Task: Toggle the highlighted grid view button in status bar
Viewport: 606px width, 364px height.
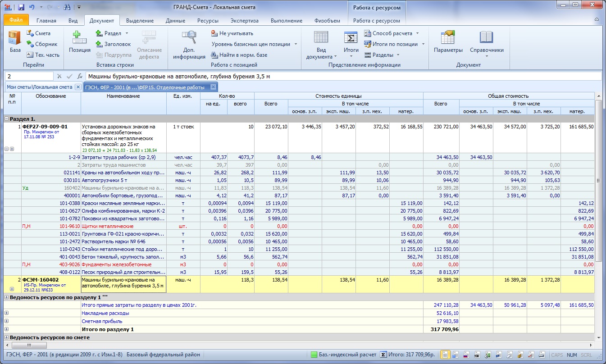Action: tap(445, 355)
